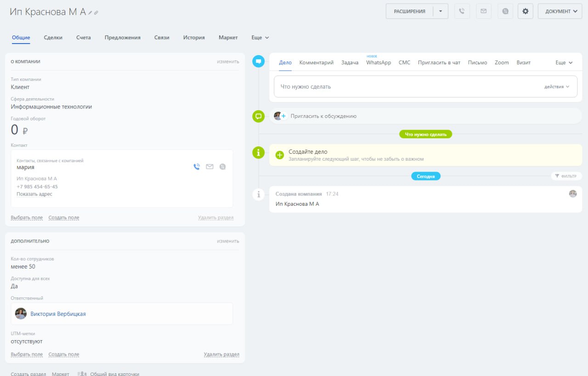Open settings with the gear icon
This screenshot has width=588, height=376.
(526, 11)
